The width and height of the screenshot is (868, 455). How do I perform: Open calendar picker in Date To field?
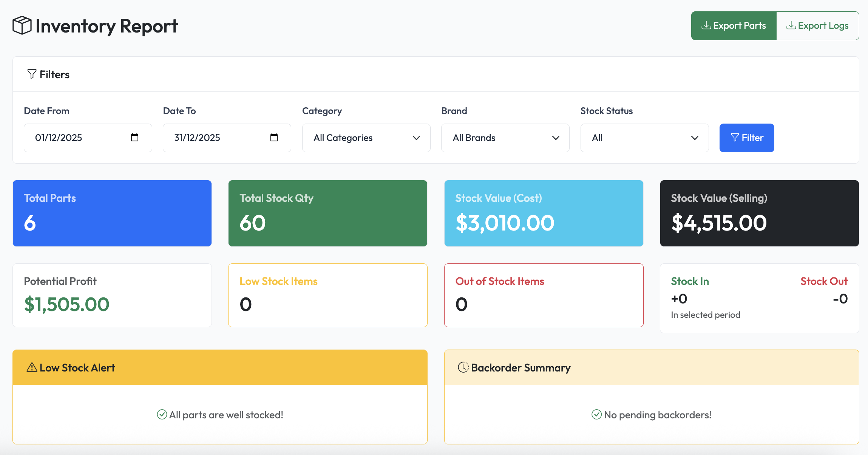(274, 138)
